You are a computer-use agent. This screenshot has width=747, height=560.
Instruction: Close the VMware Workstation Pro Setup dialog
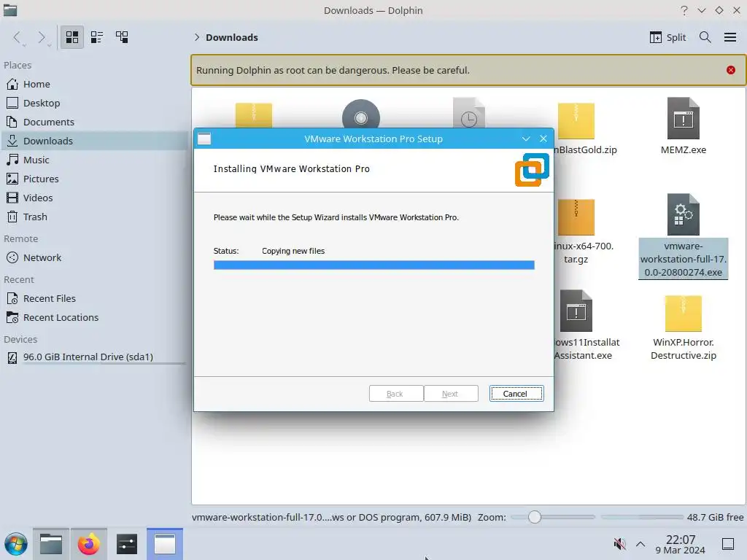(x=543, y=139)
